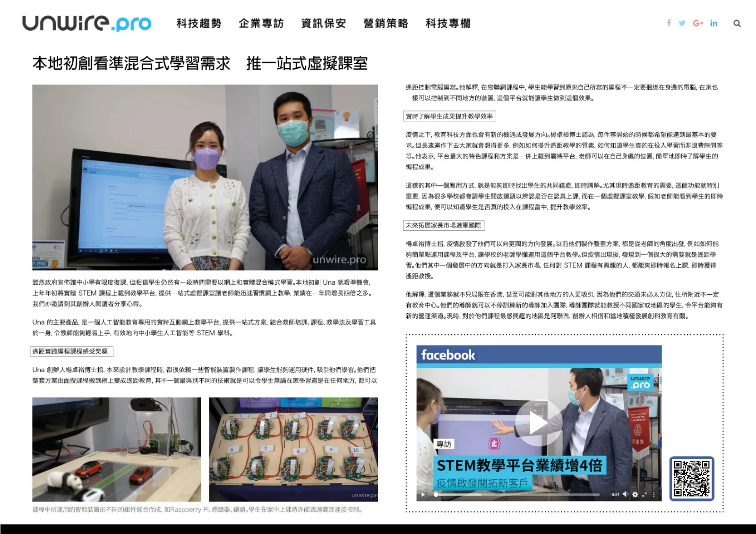Click the unwire.pro logo

click(x=87, y=23)
